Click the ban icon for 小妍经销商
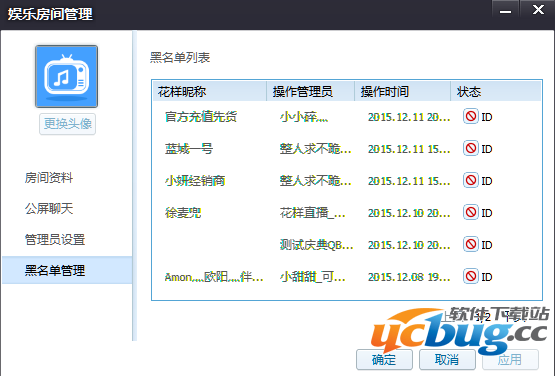Image resolution: width=555 pixels, height=376 pixels. click(x=471, y=180)
